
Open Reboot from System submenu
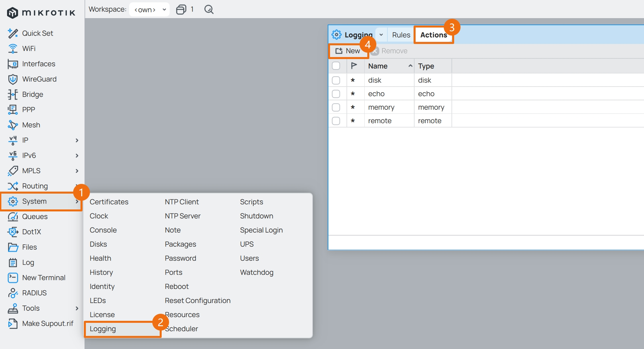tap(177, 287)
